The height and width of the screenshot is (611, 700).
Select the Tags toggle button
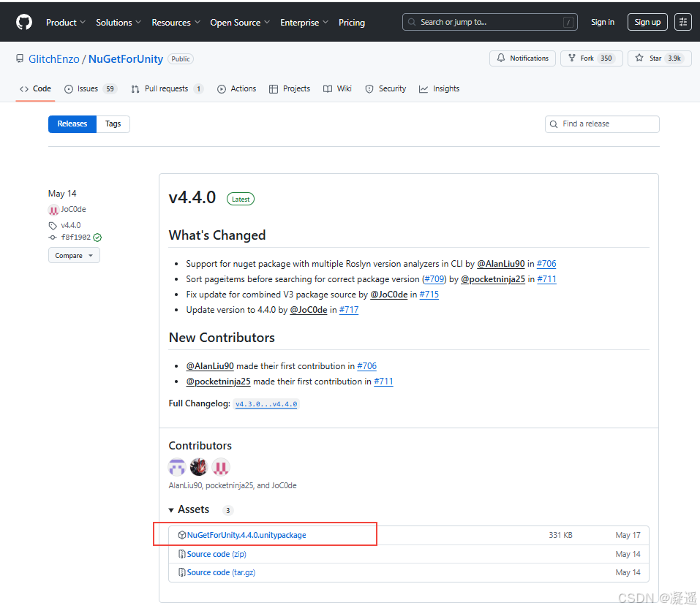tap(113, 124)
